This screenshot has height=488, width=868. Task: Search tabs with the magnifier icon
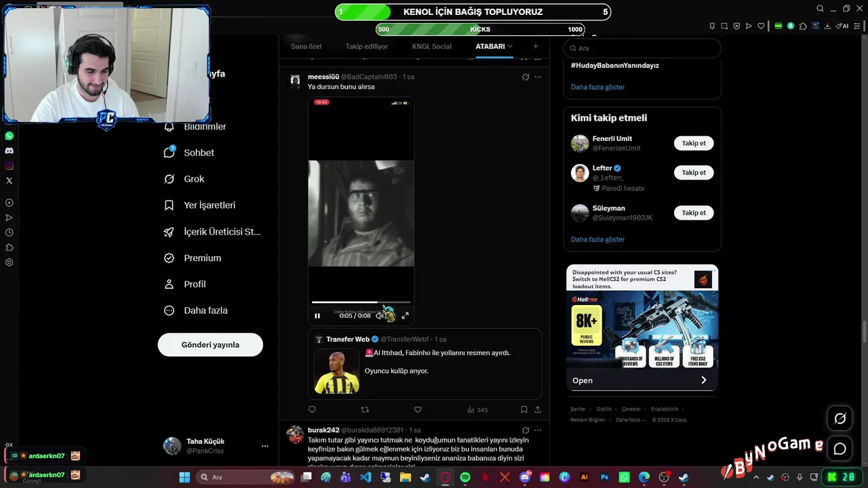pos(820,9)
